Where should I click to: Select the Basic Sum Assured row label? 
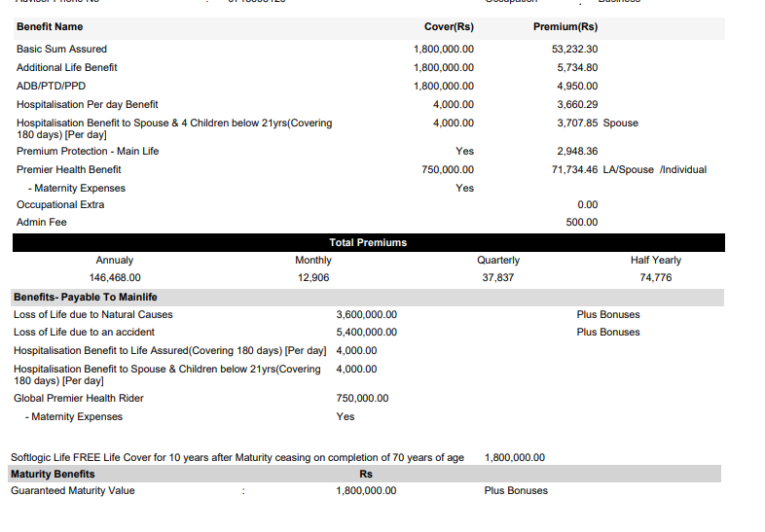61,49
